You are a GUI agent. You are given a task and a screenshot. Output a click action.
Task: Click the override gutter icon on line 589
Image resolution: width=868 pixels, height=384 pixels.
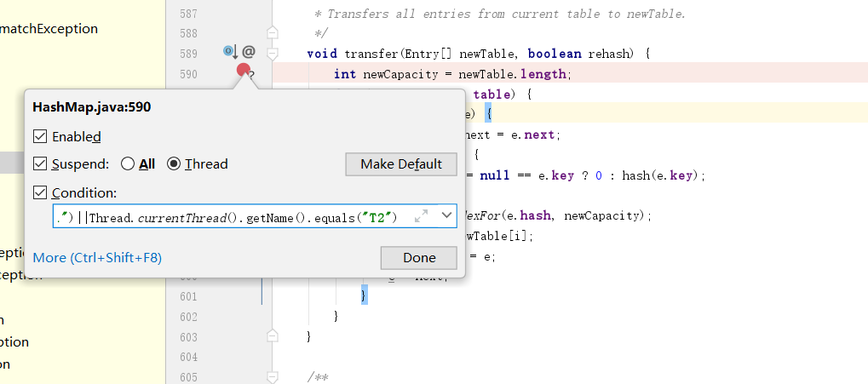point(230,52)
